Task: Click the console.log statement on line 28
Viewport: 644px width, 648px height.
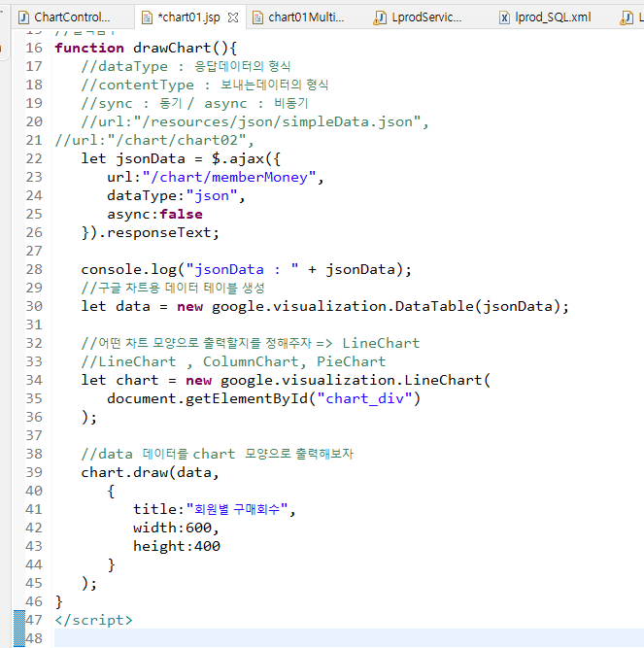Action: tap(246, 269)
